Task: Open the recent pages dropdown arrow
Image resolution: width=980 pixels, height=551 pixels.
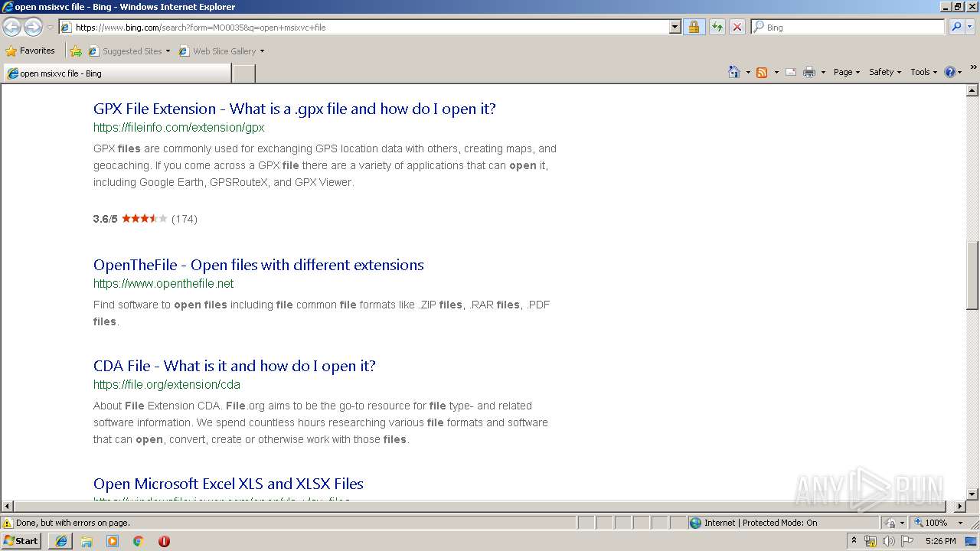Action: 50,28
